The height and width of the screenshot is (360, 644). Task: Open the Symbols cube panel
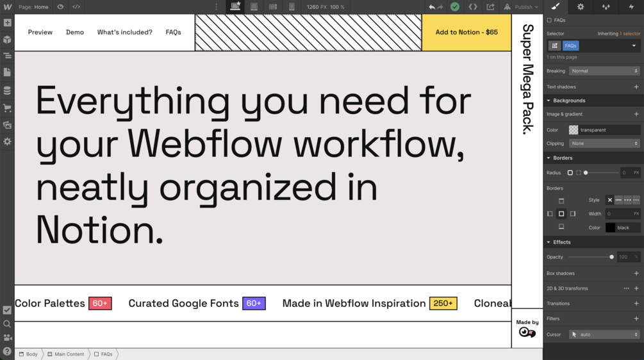pos(8,40)
